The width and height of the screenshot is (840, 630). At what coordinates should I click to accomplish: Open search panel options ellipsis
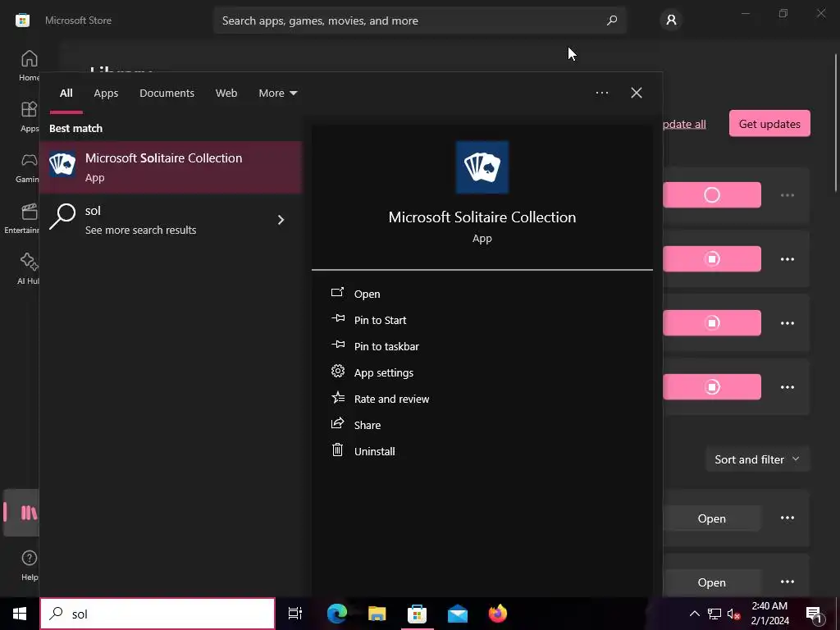pyautogui.click(x=602, y=93)
